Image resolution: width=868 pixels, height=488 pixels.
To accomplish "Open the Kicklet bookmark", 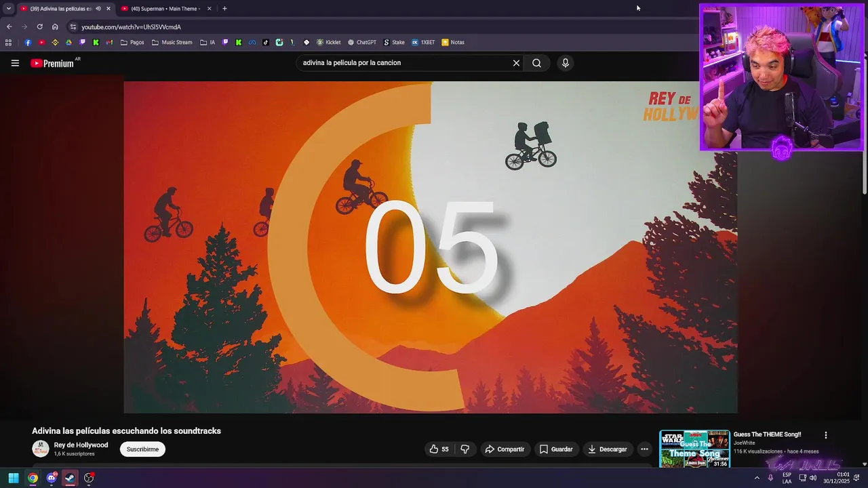I will [x=328, y=42].
